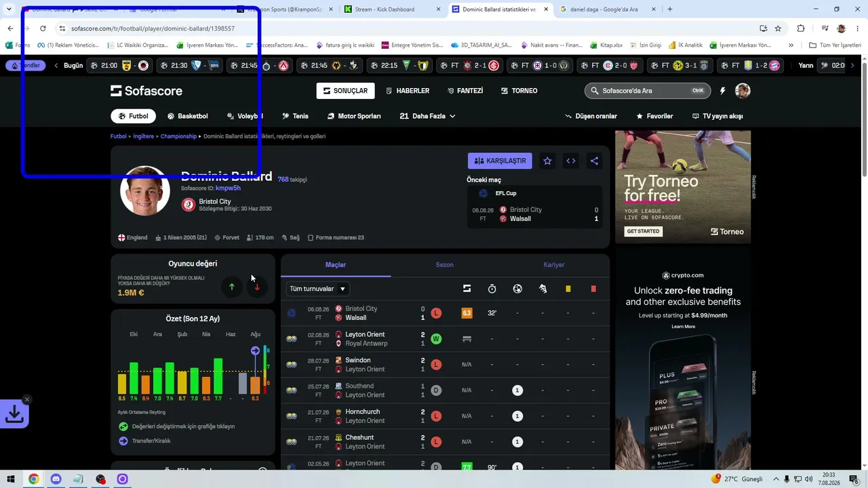Open the Chrome extensions puzzle icon

pyautogui.click(x=801, y=28)
